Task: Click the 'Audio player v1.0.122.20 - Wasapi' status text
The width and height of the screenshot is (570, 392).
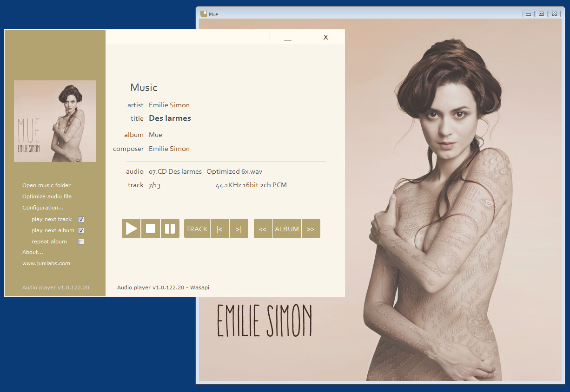Action: point(163,287)
